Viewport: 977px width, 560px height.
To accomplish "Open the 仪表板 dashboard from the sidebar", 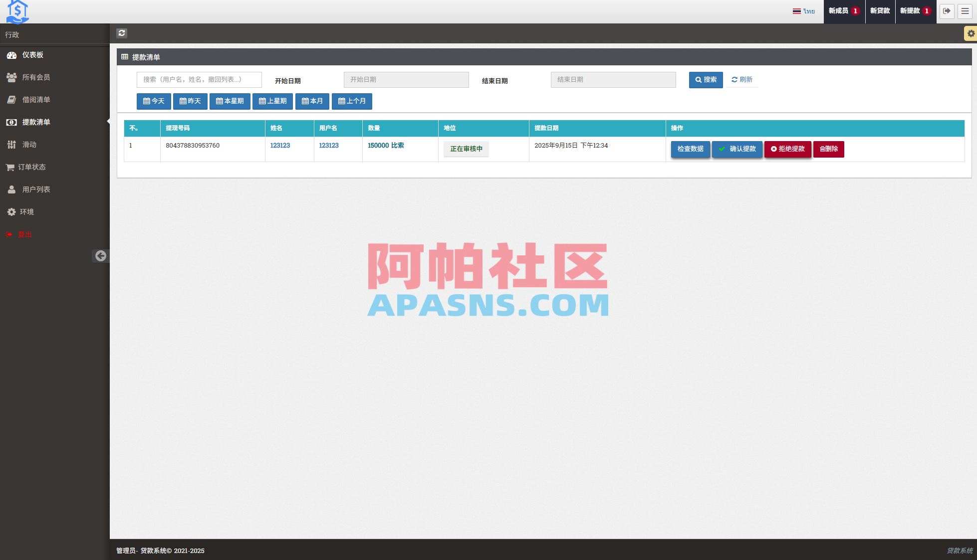I will point(32,55).
